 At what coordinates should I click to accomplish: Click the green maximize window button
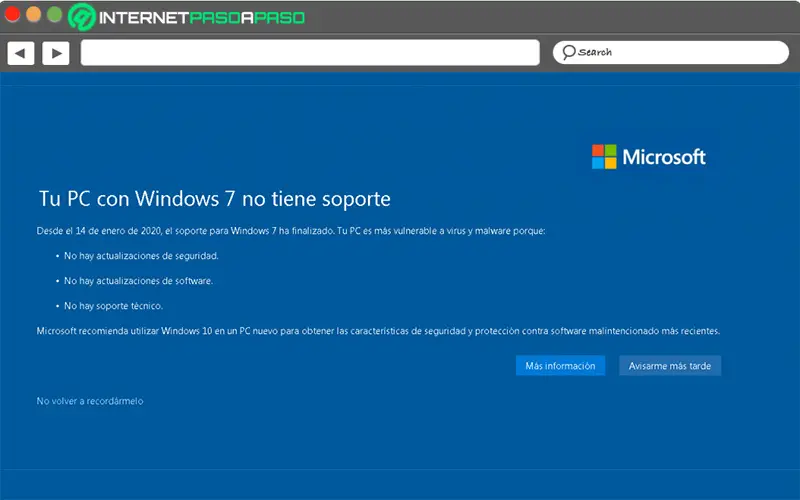(55, 14)
